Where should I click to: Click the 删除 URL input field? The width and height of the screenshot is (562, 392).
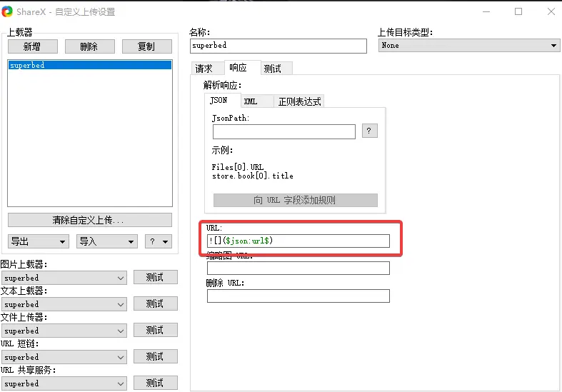coord(298,296)
